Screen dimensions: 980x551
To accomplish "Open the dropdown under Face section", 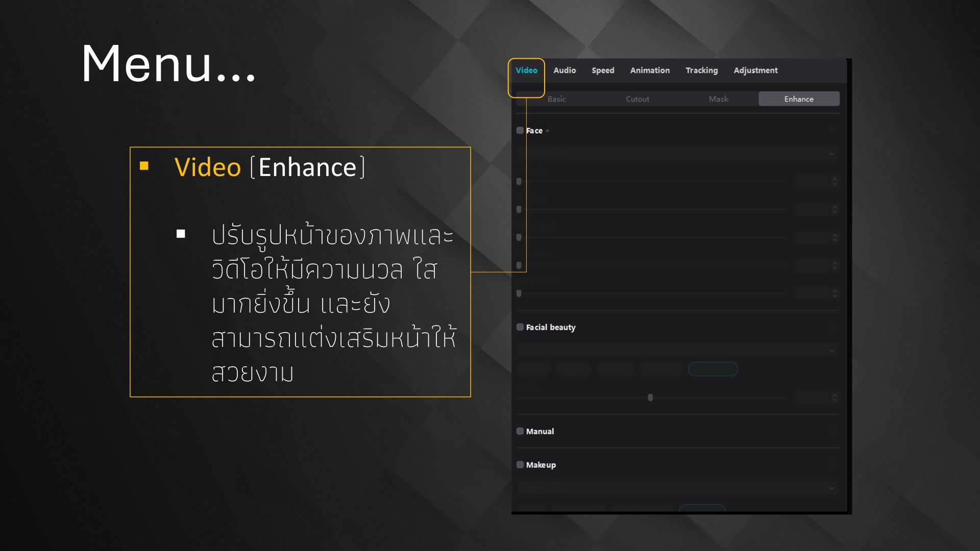I will (x=831, y=154).
